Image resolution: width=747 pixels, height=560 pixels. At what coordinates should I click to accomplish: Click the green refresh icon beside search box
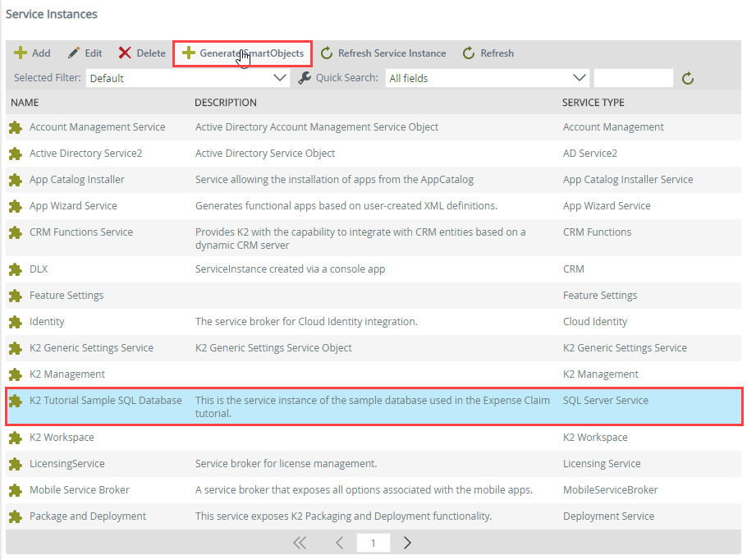click(x=688, y=78)
